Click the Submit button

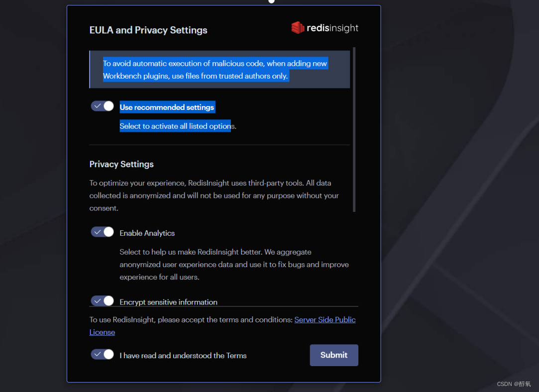334,355
